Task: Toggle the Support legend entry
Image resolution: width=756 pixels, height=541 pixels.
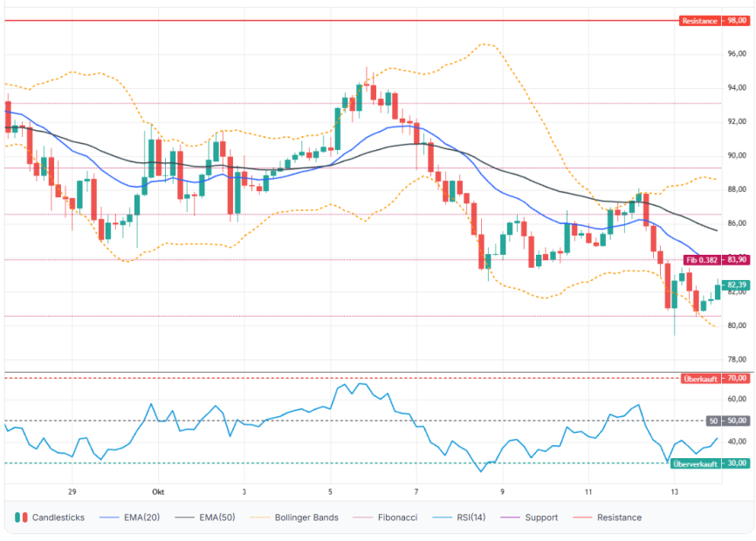Action: [529, 517]
